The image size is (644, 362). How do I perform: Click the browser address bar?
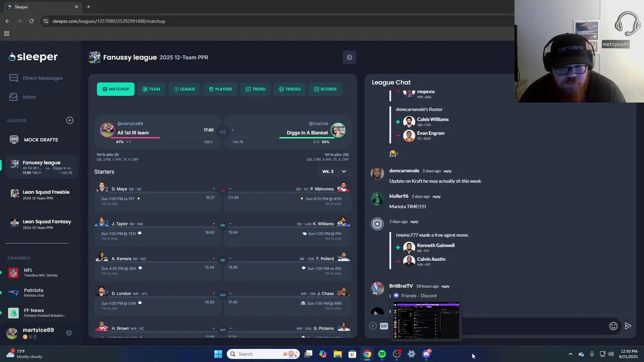pyautogui.click(x=277, y=21)
